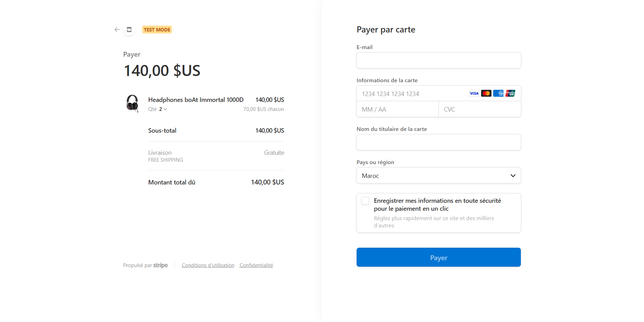Click the CVC input field

(479, 109)
